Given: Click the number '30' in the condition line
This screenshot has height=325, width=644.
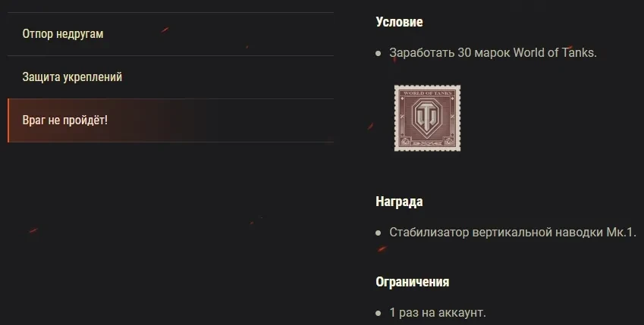Looking at the screenshot, I should tap(464, 53).
